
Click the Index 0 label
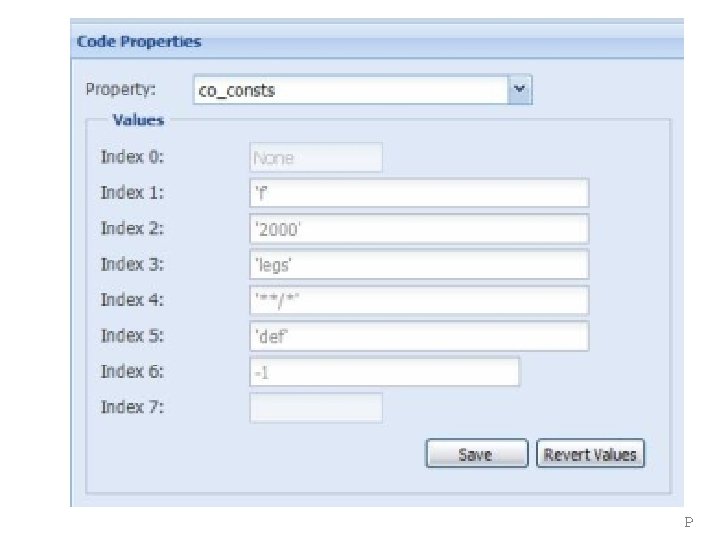click(x=132, y=157)
